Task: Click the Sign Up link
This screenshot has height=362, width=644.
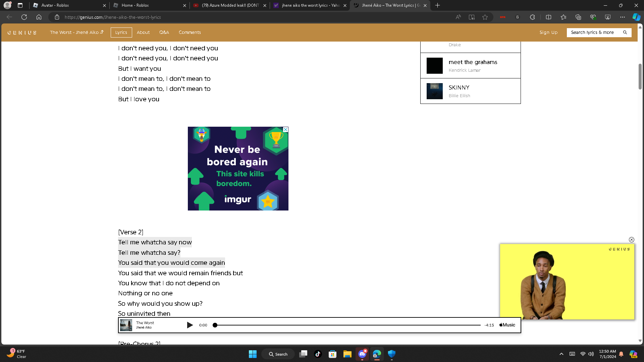Action: (549, 33)
